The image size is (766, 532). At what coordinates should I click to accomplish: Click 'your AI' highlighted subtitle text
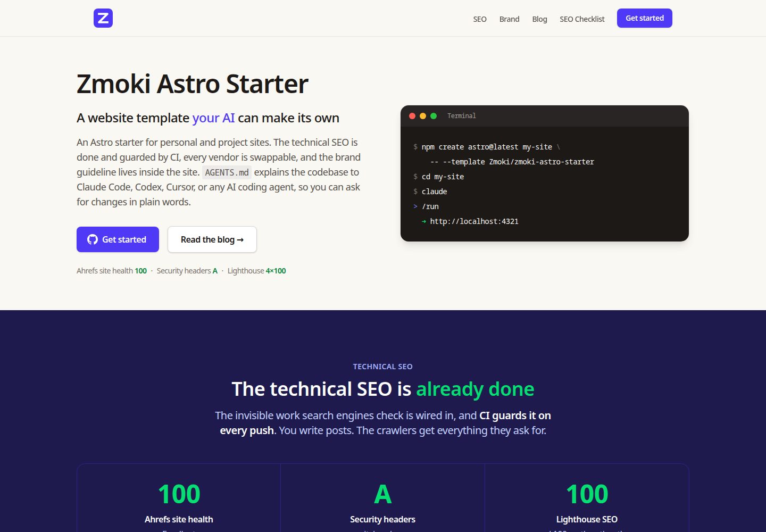click(213, 118)
